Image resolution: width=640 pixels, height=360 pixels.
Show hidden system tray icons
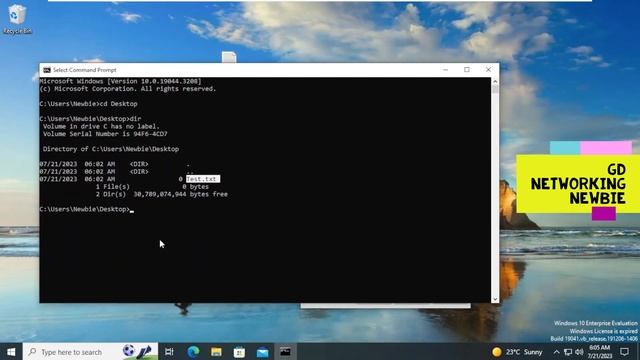pos(556,351)
